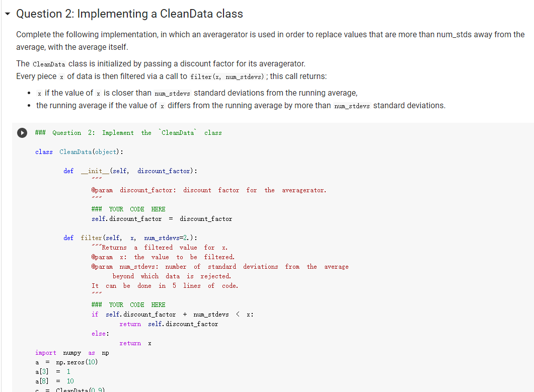Screen dimensions: 534x392
Task: Click the run cell play icon
Action: pyautogui.click(x=21, y=132)
